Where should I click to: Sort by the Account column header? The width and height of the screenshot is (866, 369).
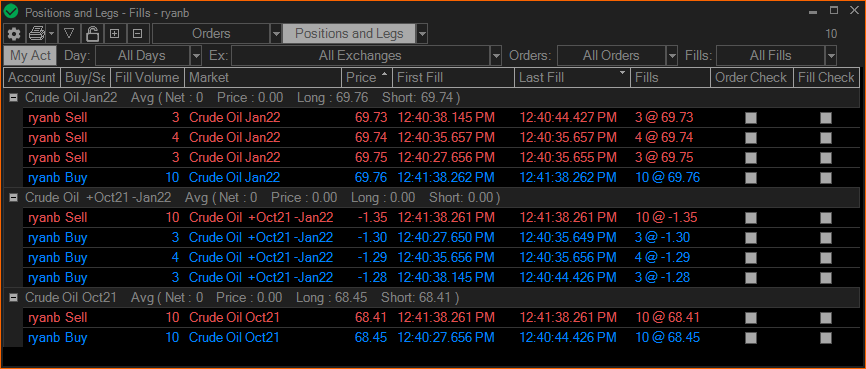pyautogui.click(x=32, y=77)
